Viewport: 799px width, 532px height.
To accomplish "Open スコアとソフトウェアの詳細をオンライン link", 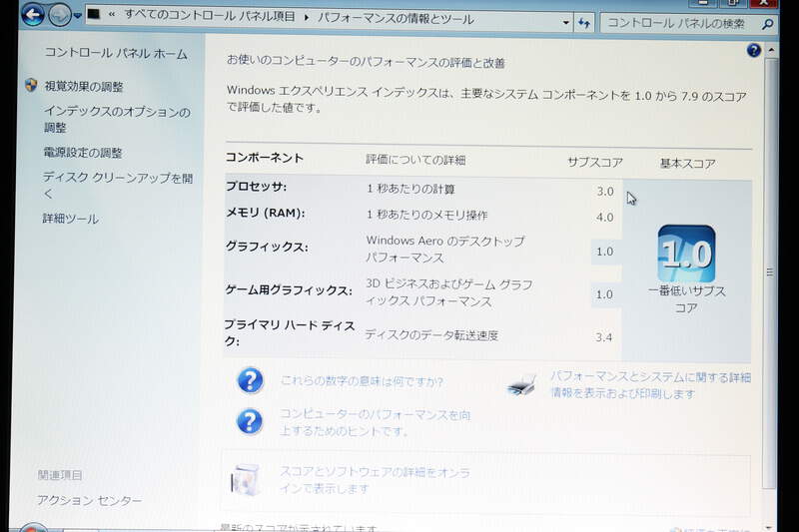I will (375, 479).
